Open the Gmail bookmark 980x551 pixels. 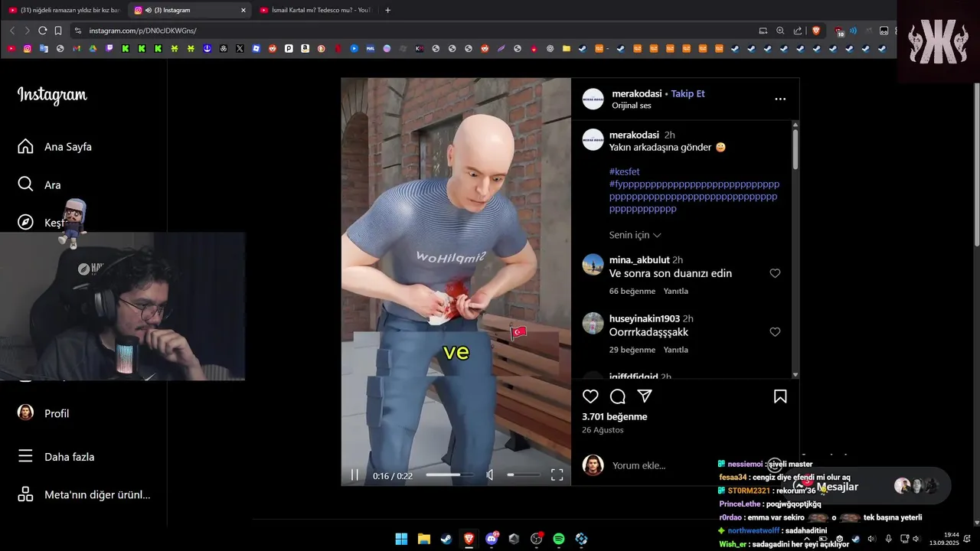[77, 48]
